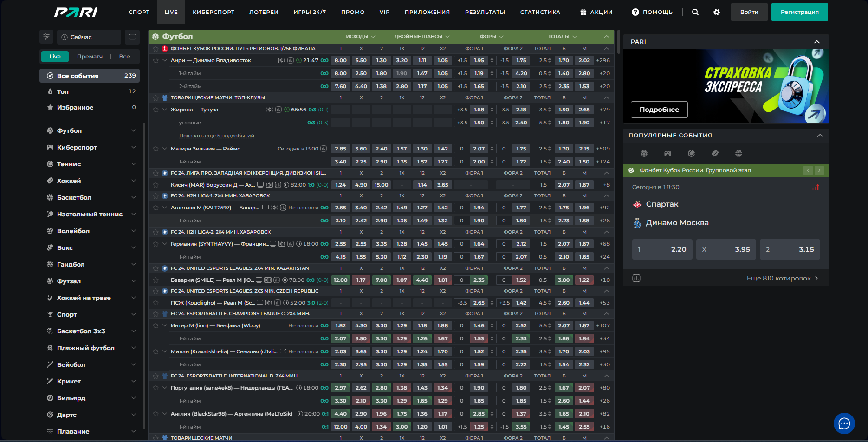The image size is (868, 442).
Task: Click the monitor broadcast filter icon
Action: click(132, 37)
